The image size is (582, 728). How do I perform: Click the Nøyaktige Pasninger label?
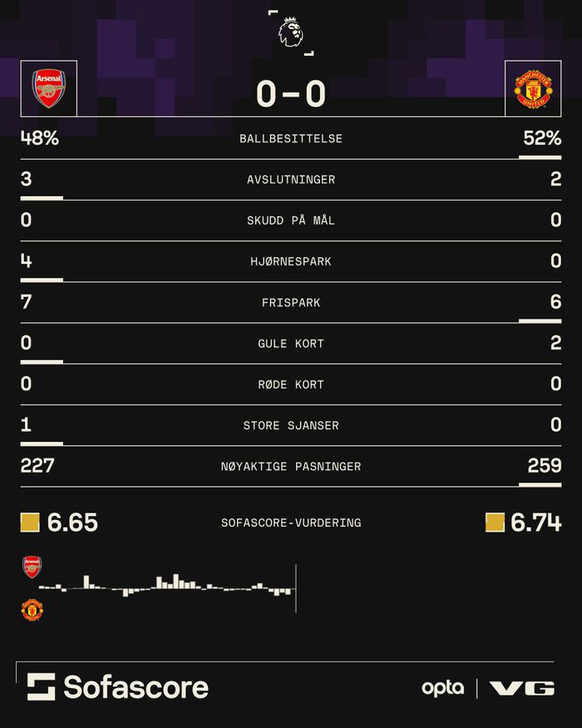[x=290, y=467]
